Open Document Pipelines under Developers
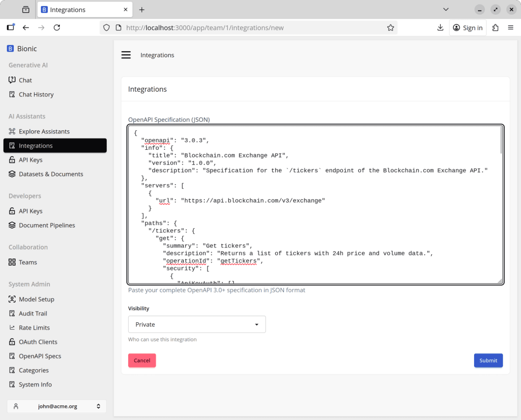The width and height of the screenshot is (521, 420). pos(47,225)
